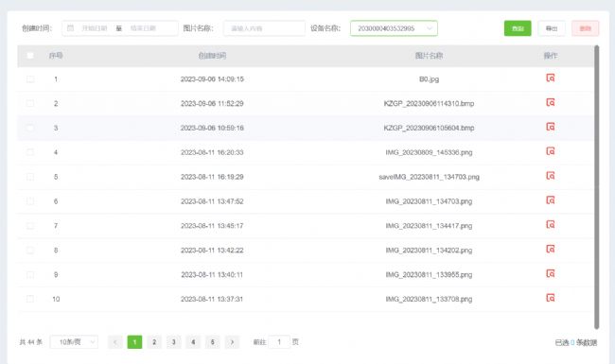Preview saveIMG_20230811_134703.png with action icon

point(551,176)
